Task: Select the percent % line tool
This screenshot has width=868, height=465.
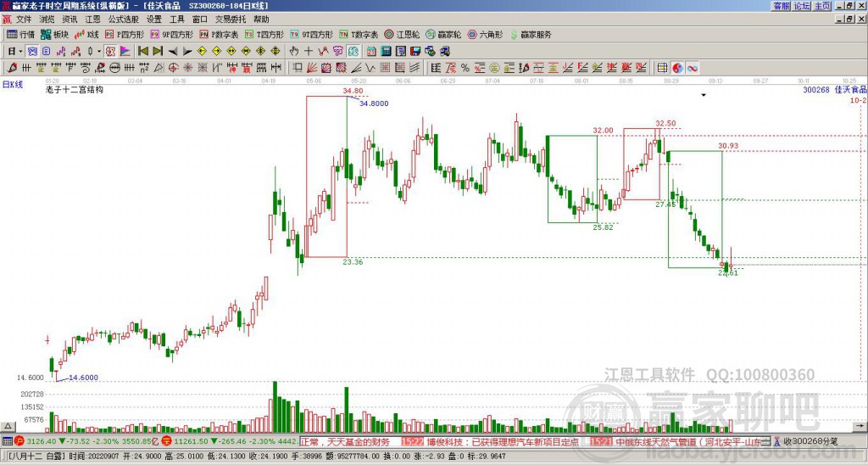Action: point(465,68)
